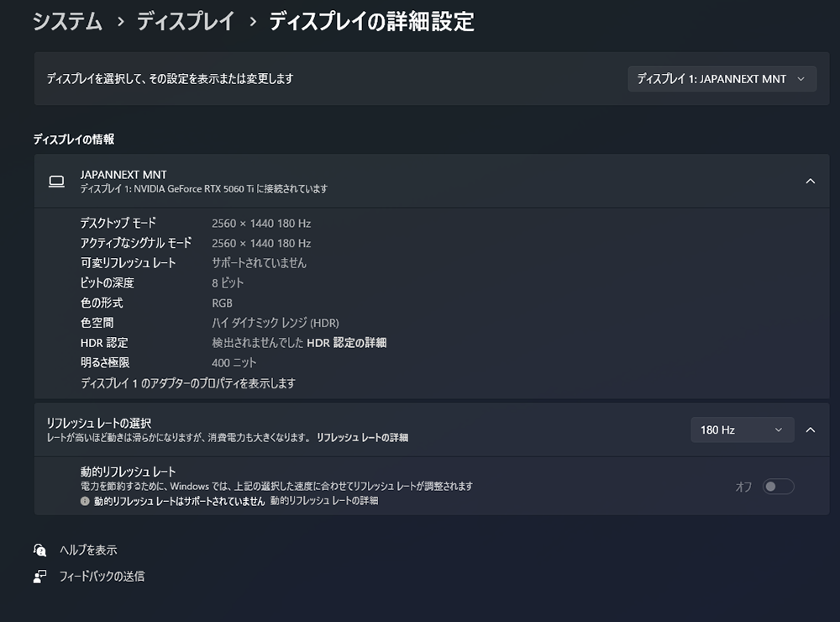Viewport: 840px width, 622px height.
Task: Click the breadcrumb arrow after システム
Action: point(120,23)
